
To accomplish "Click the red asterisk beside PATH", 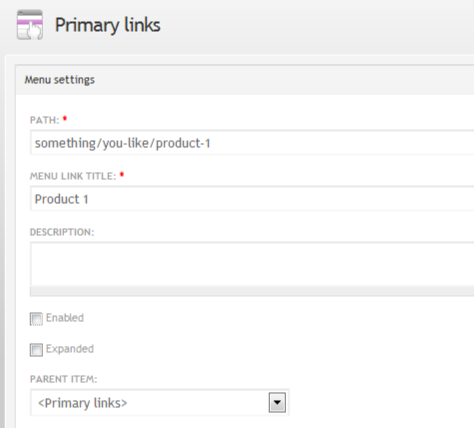I will point(65,118).
